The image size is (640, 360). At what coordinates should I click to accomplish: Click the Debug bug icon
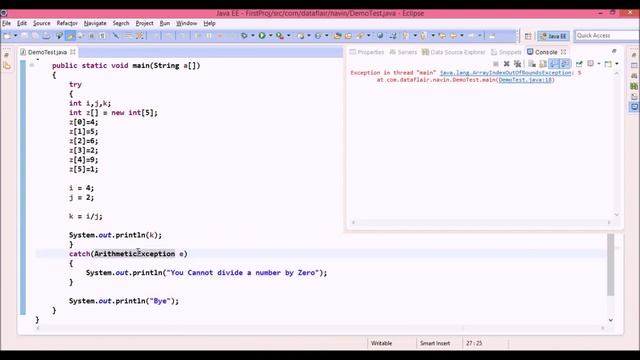coord(244,36)
